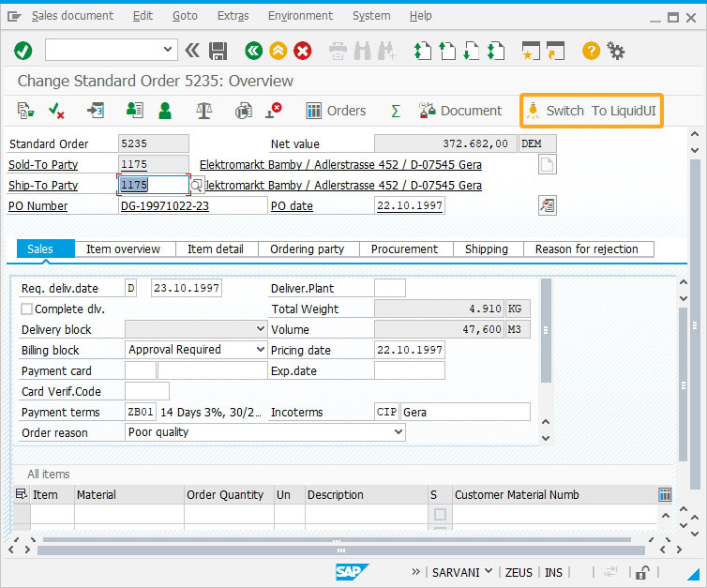Open the command field dropdown
707x588 pixels.
pyautogui.click(x=167, y=49)
